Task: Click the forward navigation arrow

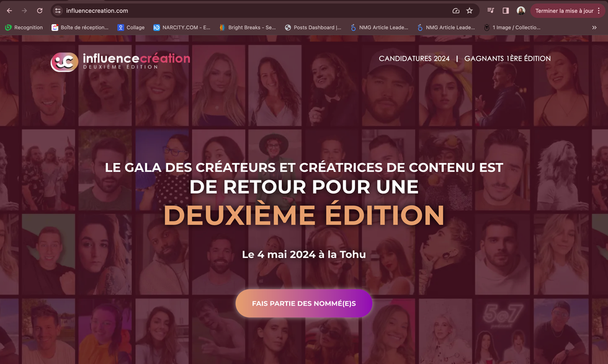Action: pos(25,11)
